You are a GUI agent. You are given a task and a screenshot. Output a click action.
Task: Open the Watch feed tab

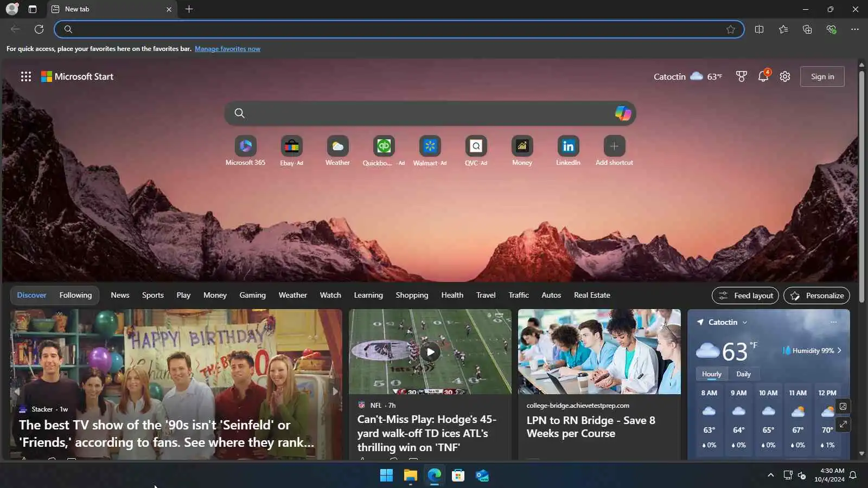click(x=330, y=295)
